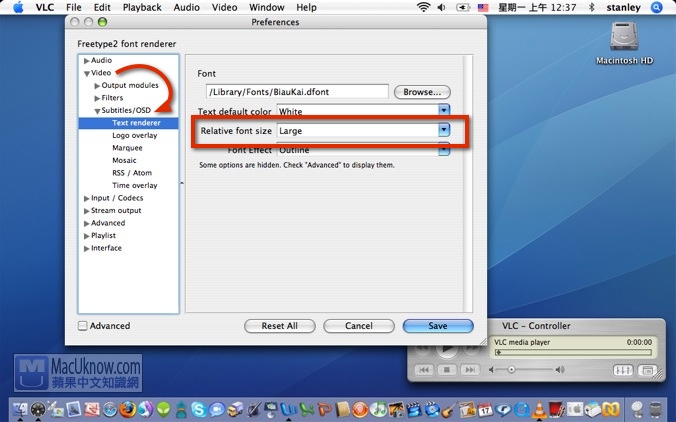Select Logo overlay in the tree

(135, 135)
